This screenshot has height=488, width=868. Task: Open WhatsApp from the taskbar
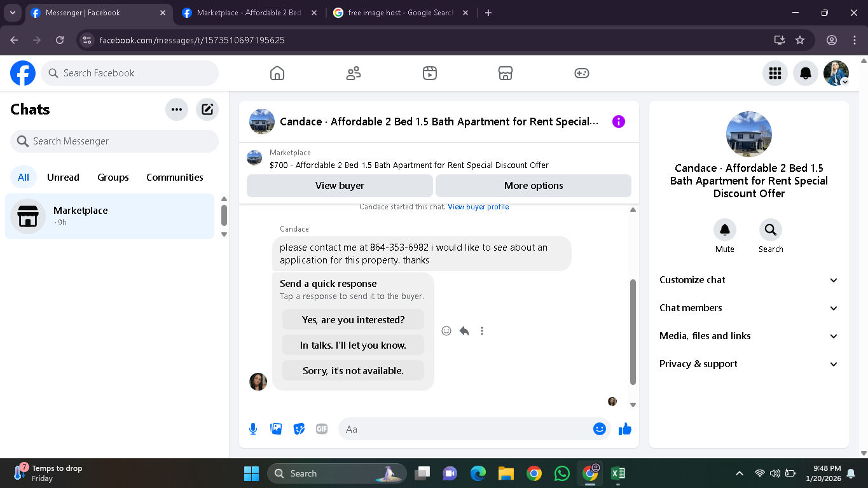click(x=562, y=473)
